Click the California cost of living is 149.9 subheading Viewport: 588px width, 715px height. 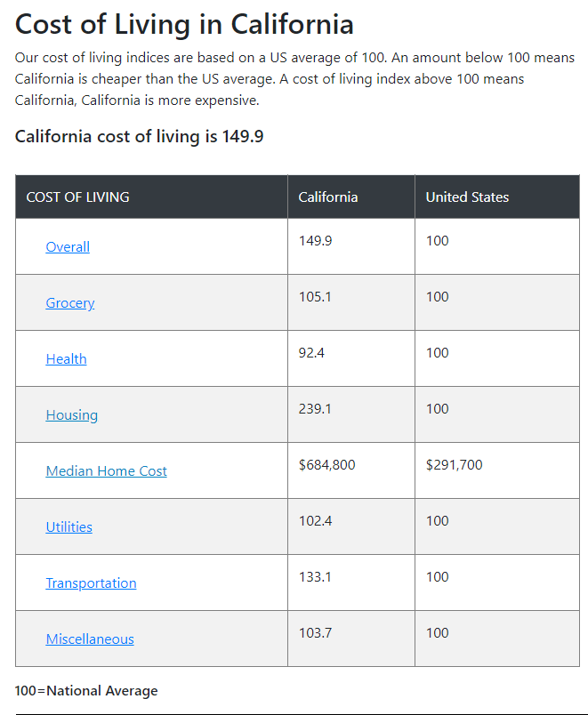coord(139,137)
